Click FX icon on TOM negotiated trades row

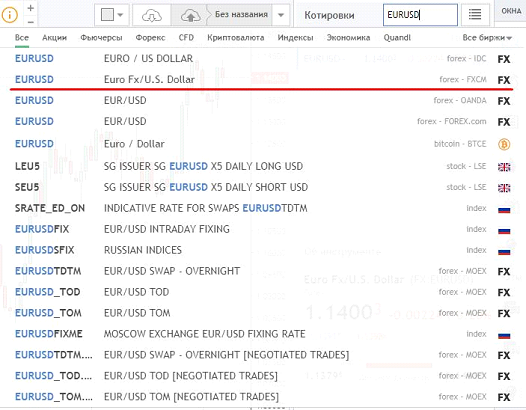504,398
